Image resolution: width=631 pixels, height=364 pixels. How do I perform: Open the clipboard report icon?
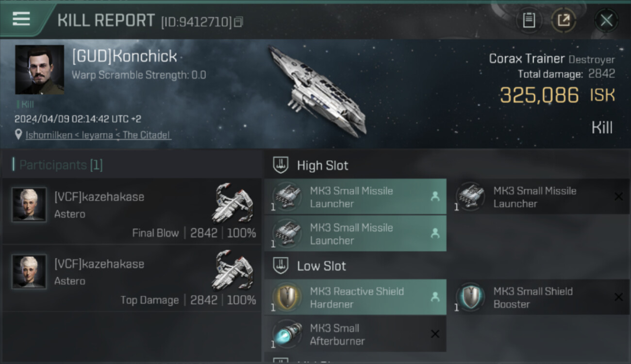coord(529,20)
